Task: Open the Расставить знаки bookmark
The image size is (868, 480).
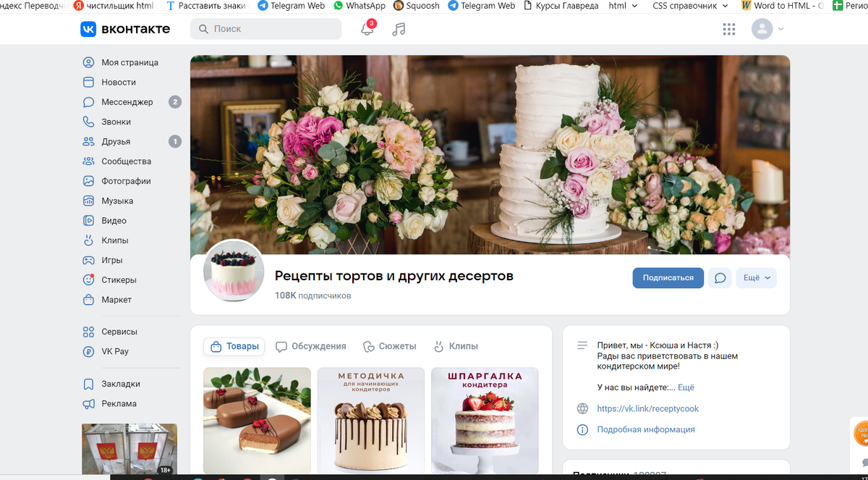Action: pos(205,5)
